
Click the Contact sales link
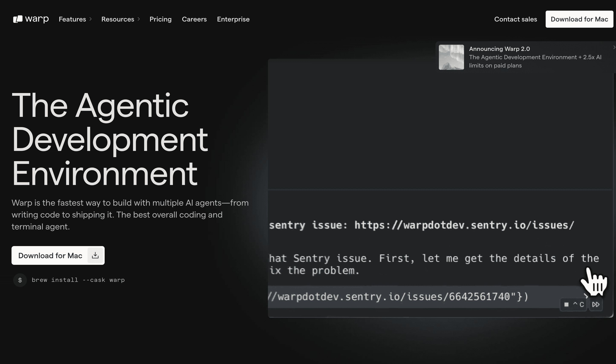[516, 19]
